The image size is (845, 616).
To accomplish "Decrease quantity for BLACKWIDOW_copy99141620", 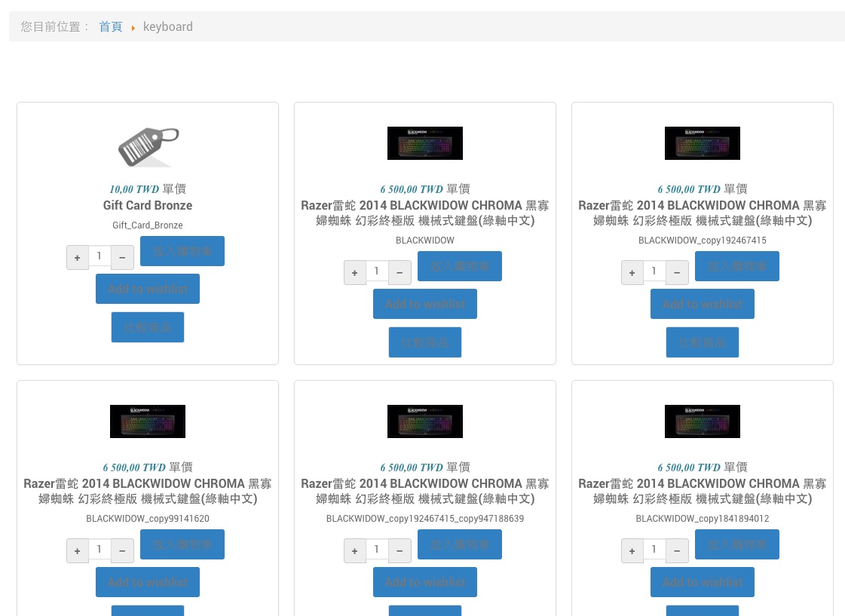I will pos(122,551).
